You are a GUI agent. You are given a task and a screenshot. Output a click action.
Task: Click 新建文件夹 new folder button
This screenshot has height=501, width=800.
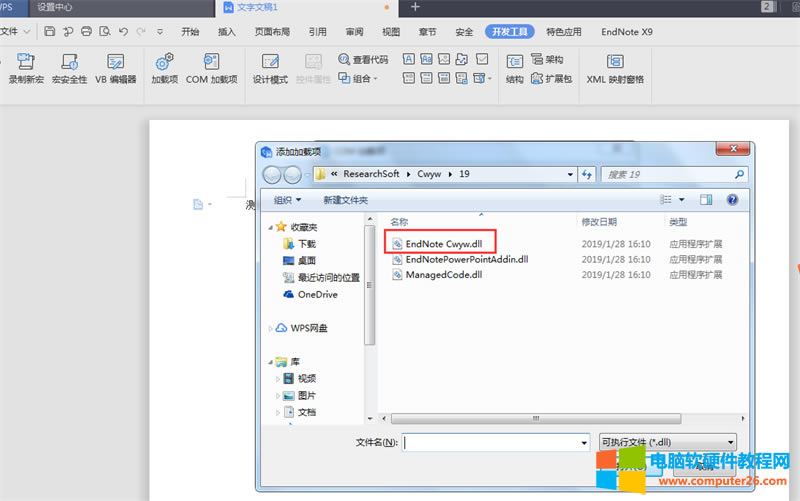point(345,200)
